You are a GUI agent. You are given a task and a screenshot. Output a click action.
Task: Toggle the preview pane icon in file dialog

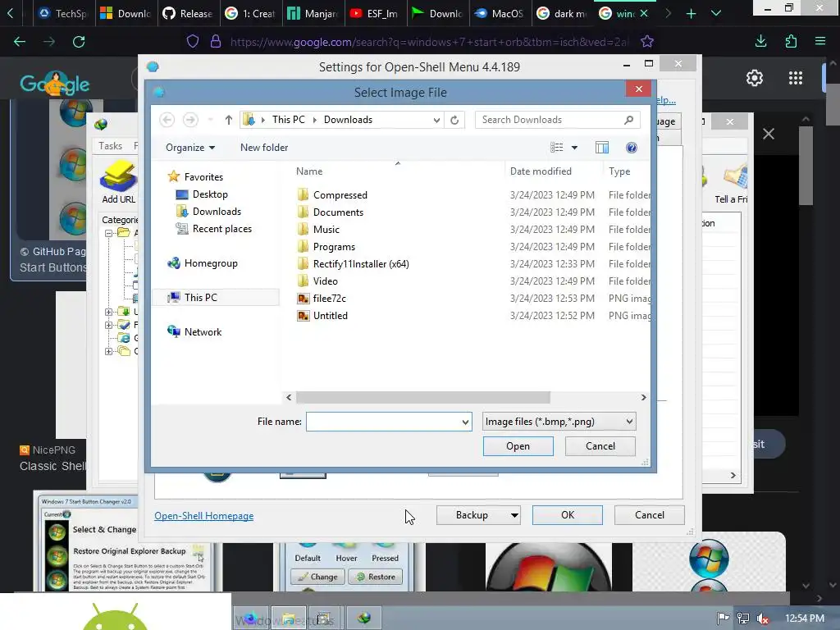602,148
